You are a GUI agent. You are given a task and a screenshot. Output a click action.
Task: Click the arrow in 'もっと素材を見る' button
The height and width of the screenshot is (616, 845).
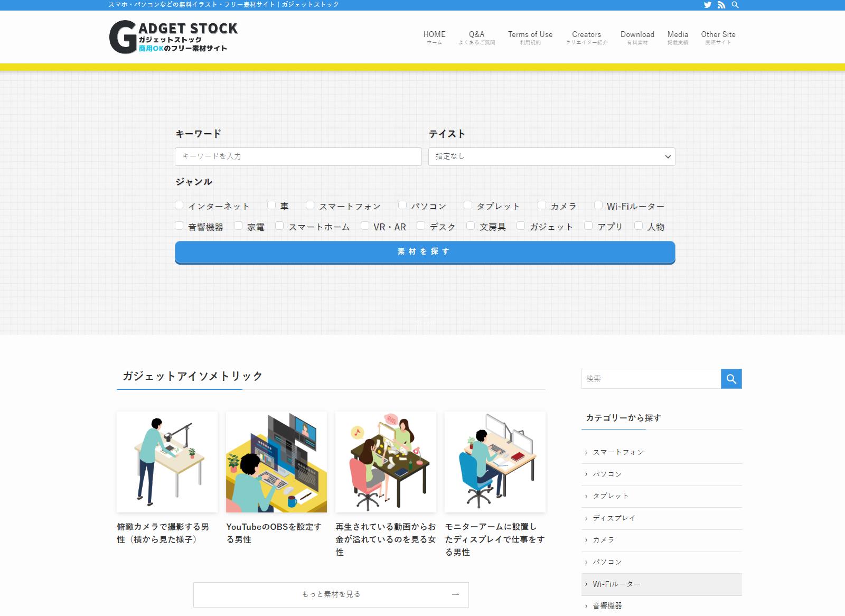pyautogui.click(x=455, y=594)
